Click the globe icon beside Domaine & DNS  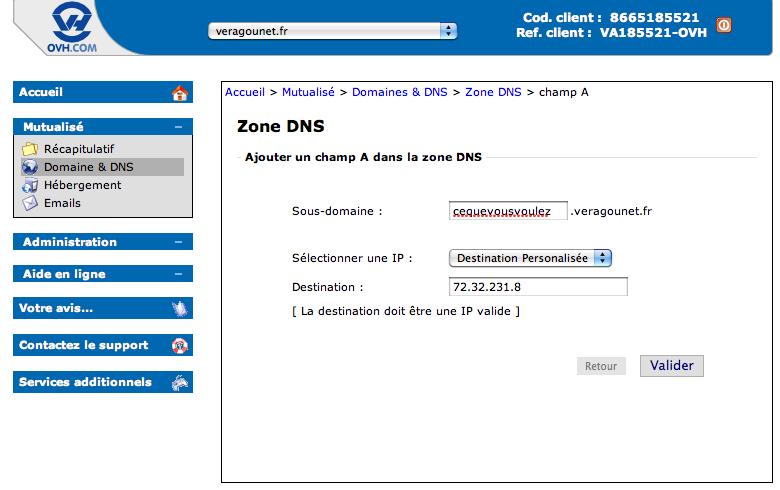coord(30,167)
